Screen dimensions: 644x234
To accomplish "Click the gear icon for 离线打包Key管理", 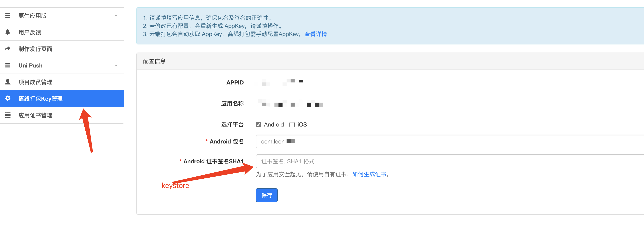I will coord(8,98).
